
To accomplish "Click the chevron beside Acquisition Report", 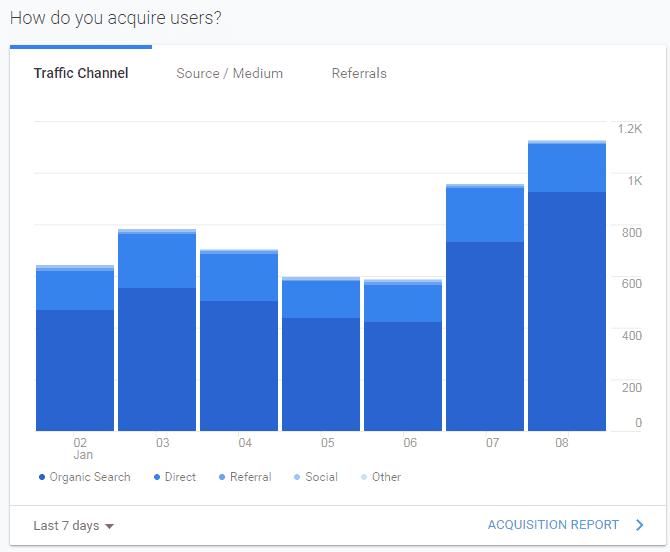I will (x=639, y=525).
